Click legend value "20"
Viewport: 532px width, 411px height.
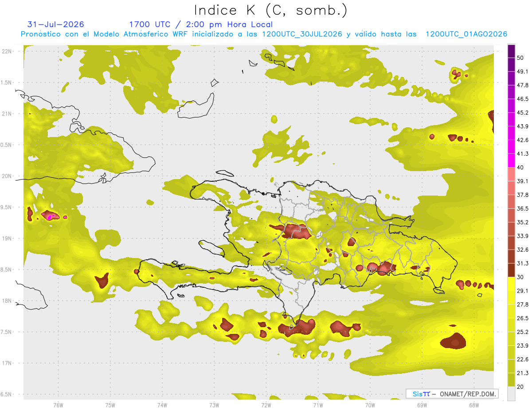[x=520, y=387]
